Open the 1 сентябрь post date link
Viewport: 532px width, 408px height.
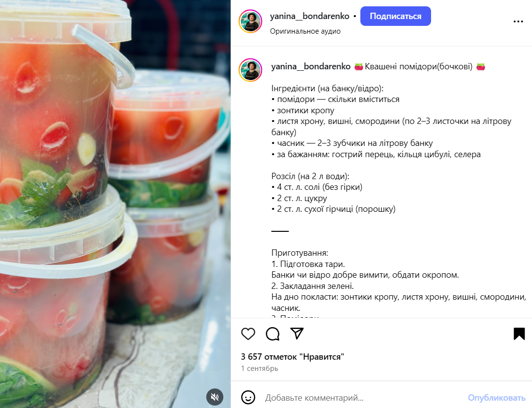(259, 368)
